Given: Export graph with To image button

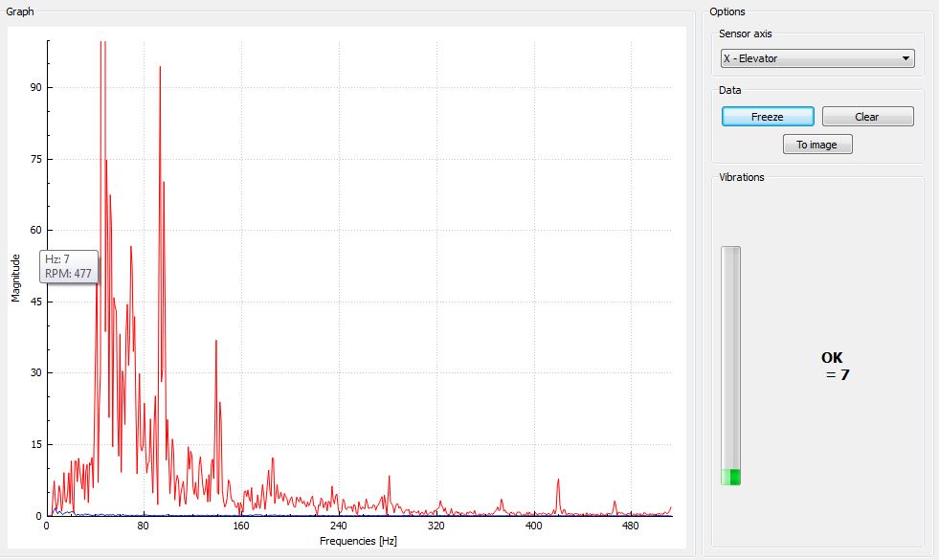Looking at the screenshot, I should (x=816, y=145).
